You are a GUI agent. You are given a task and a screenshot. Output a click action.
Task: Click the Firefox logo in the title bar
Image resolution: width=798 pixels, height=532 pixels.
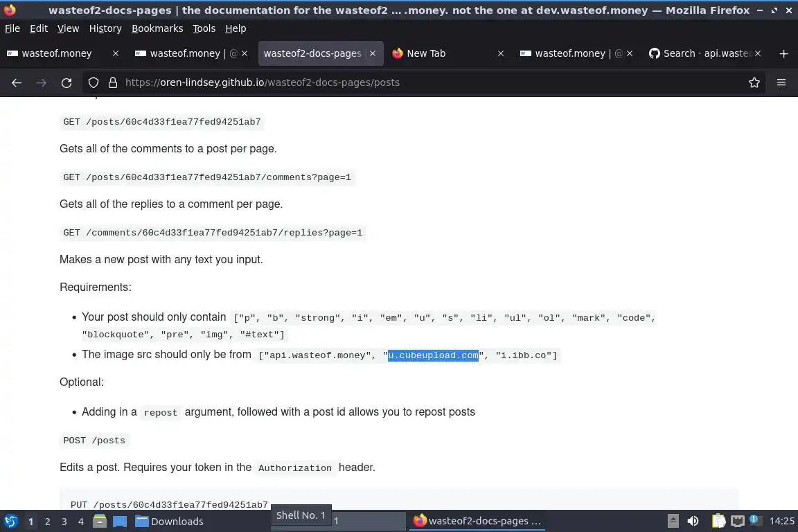pyautogui.click(x=10, y=10)
